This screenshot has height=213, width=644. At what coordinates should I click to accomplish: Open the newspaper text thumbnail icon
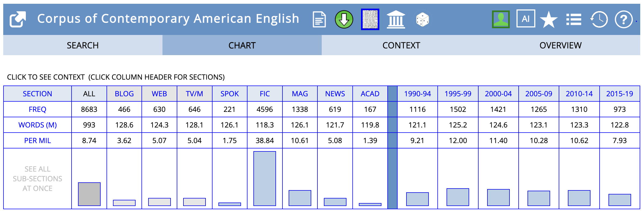(x=370, y=19)
